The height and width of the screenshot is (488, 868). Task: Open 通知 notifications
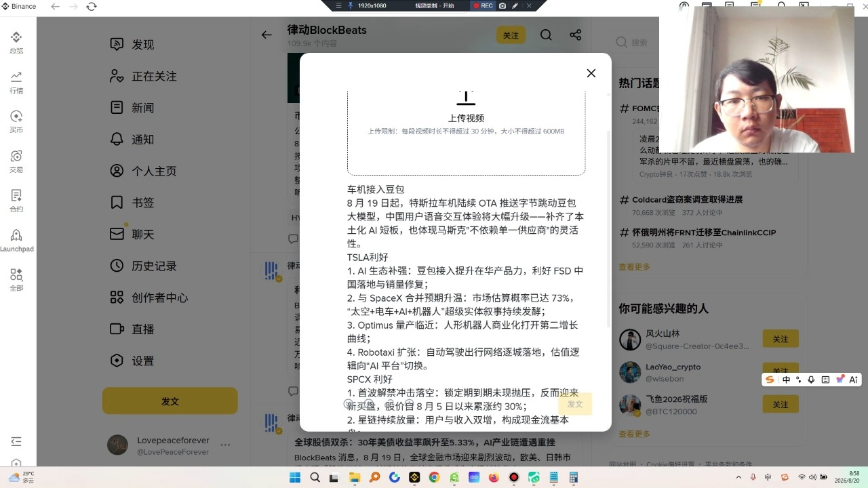(x=132, y=140)
